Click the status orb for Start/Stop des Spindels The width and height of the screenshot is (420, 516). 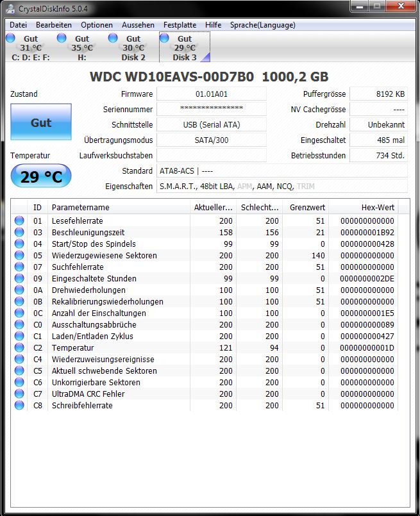tap(19, 244)
